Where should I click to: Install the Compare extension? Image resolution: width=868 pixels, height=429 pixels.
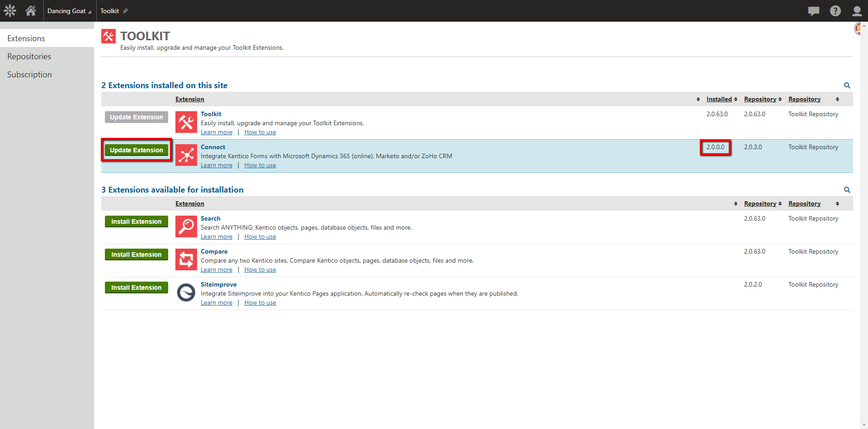pos(137,255)
